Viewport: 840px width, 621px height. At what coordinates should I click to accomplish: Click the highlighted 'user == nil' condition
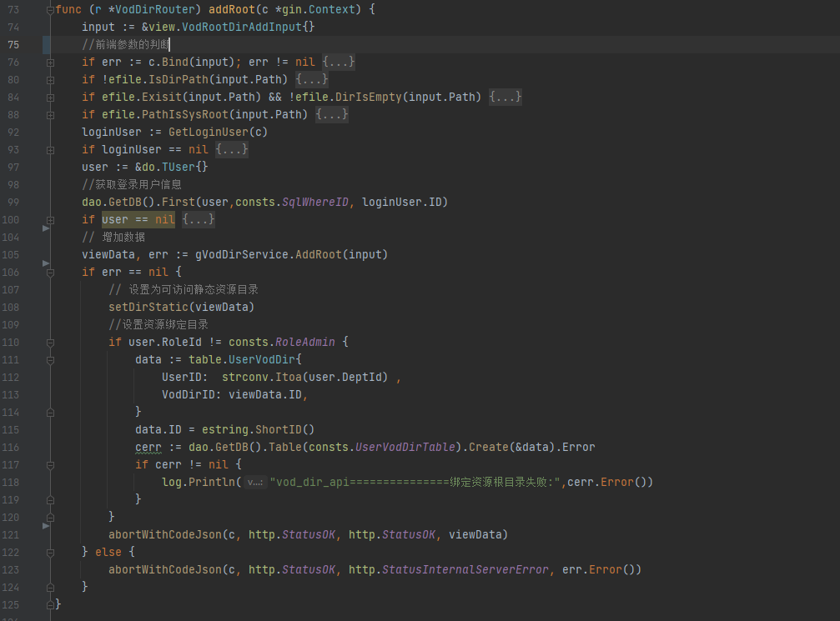(x=138, y=219)
